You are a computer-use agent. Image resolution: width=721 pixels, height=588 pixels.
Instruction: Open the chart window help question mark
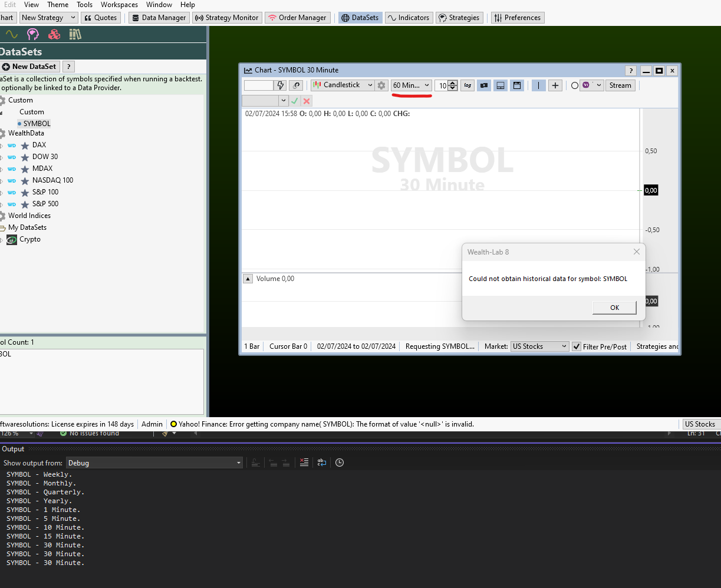[x=631, y=71]
